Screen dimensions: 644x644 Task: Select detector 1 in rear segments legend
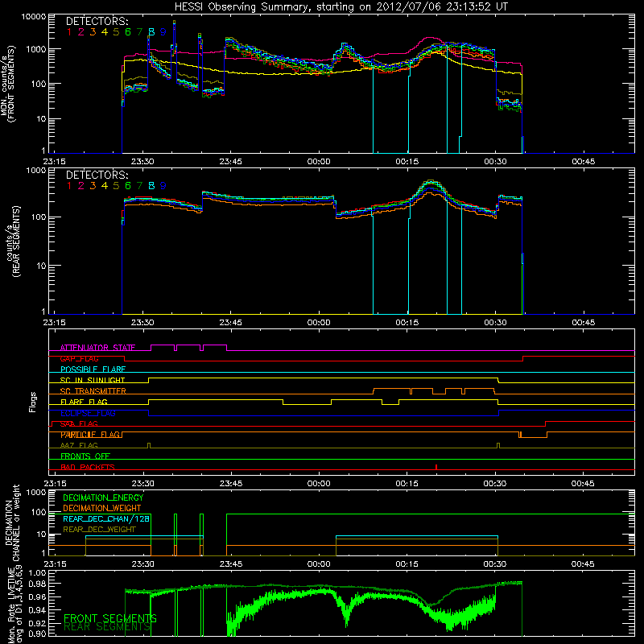69,186
